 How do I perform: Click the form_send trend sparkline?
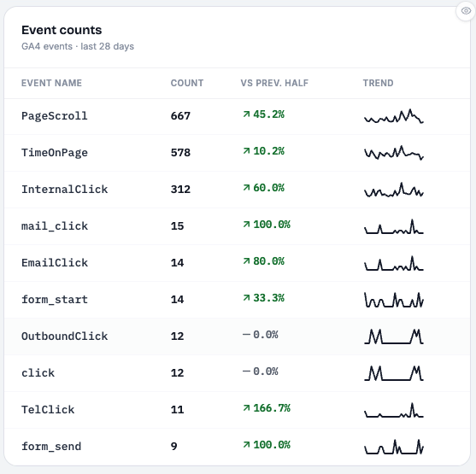click(x=394, y=447)
